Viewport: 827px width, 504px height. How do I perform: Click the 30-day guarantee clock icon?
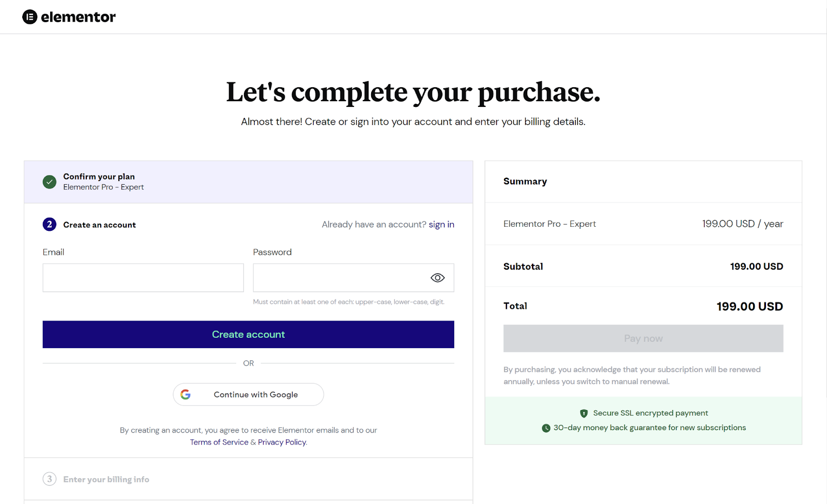coord(546,428)
